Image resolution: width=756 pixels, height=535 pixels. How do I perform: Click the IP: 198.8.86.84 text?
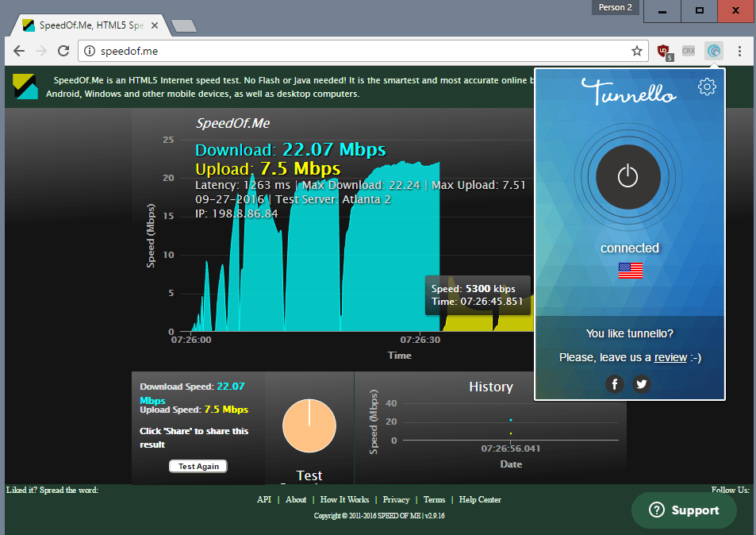(x=236, y=214)
